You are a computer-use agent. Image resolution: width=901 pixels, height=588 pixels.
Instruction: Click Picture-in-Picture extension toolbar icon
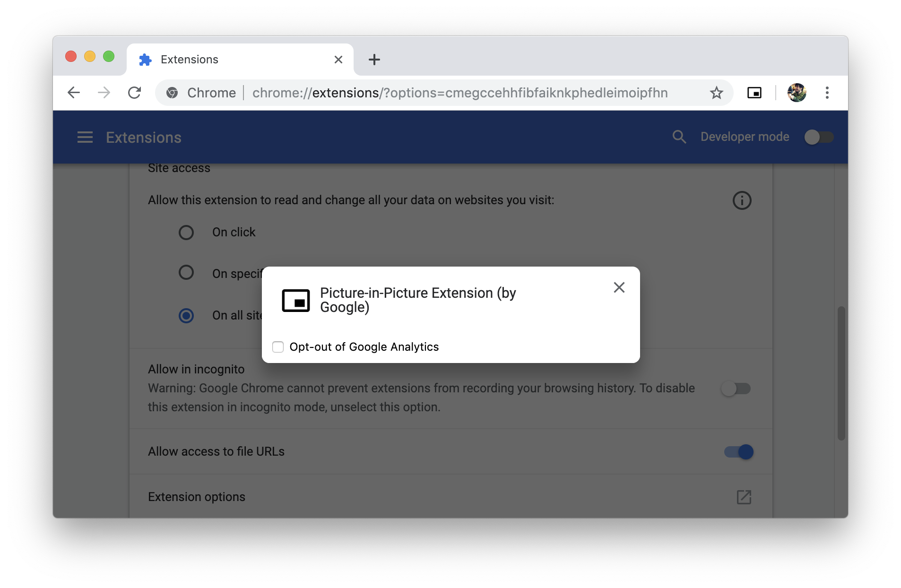tap(754, 93)
